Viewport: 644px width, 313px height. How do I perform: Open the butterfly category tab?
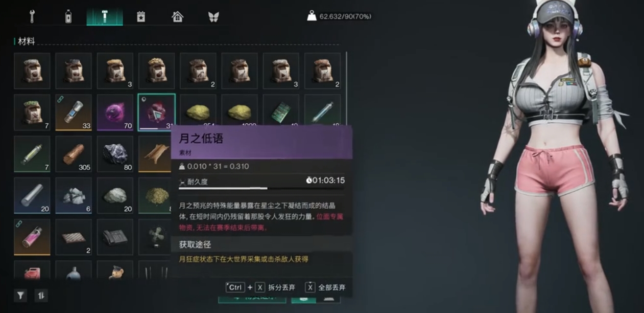tap(213, 16)
